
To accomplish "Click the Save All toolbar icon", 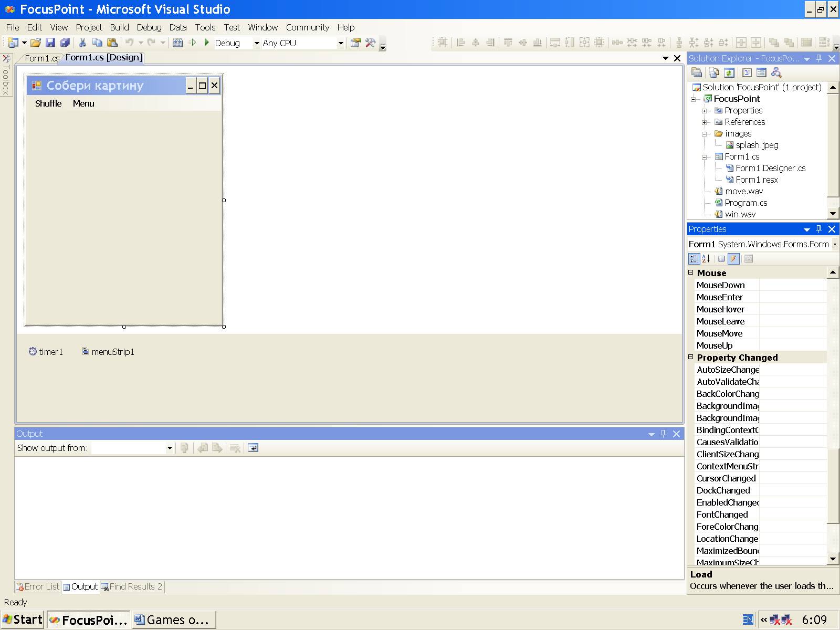I will coord(65,43).
